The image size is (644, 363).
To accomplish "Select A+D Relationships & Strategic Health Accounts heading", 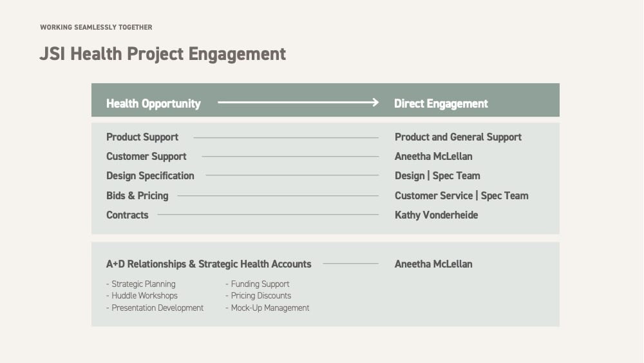I will tap(209, 264).
